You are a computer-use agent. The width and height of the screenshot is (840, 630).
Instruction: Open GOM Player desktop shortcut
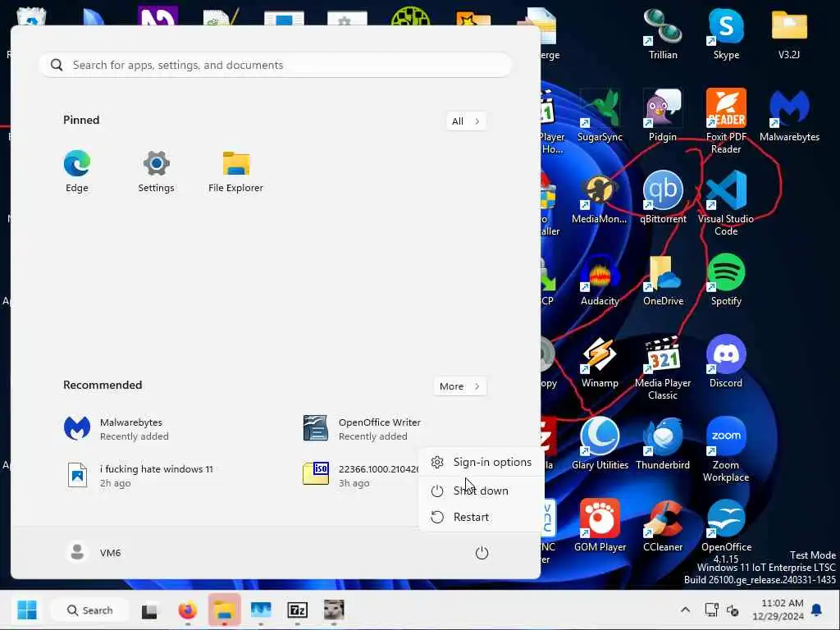tap(600, 526)
